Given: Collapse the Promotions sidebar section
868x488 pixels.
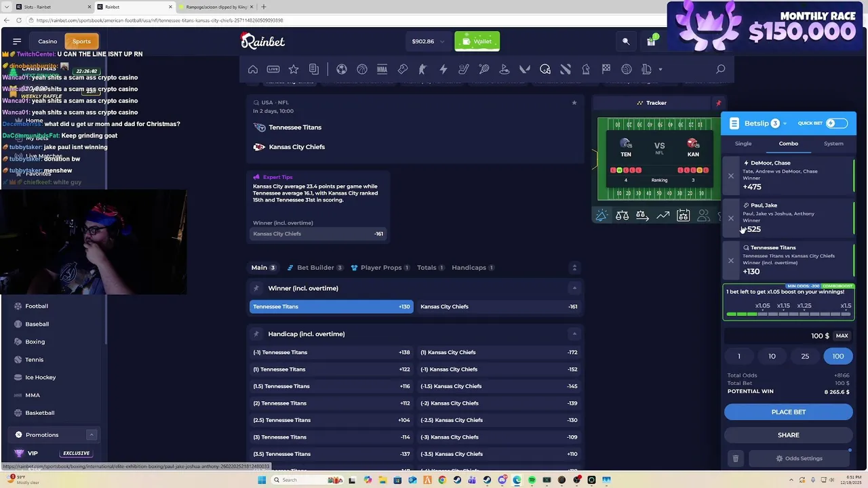Looking at the screenshot, I should [x=91, y=435].
